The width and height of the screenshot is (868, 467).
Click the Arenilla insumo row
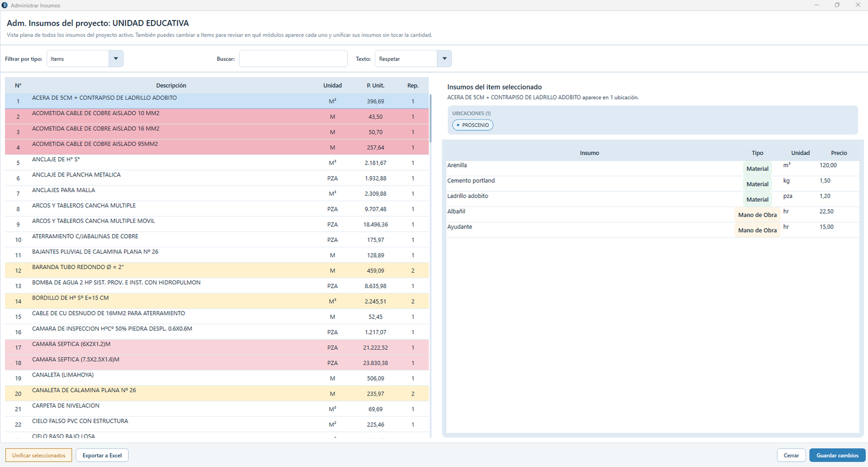click(x=653, y=168)
